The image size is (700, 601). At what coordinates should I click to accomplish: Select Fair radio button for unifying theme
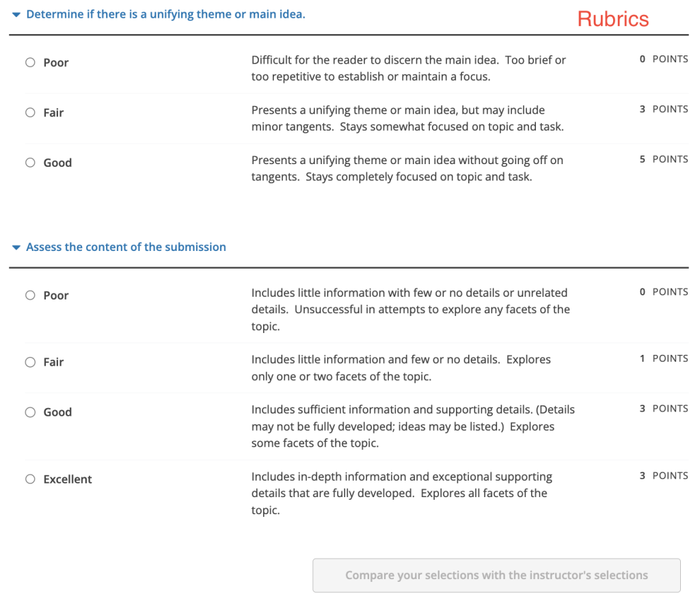point(30,113)
